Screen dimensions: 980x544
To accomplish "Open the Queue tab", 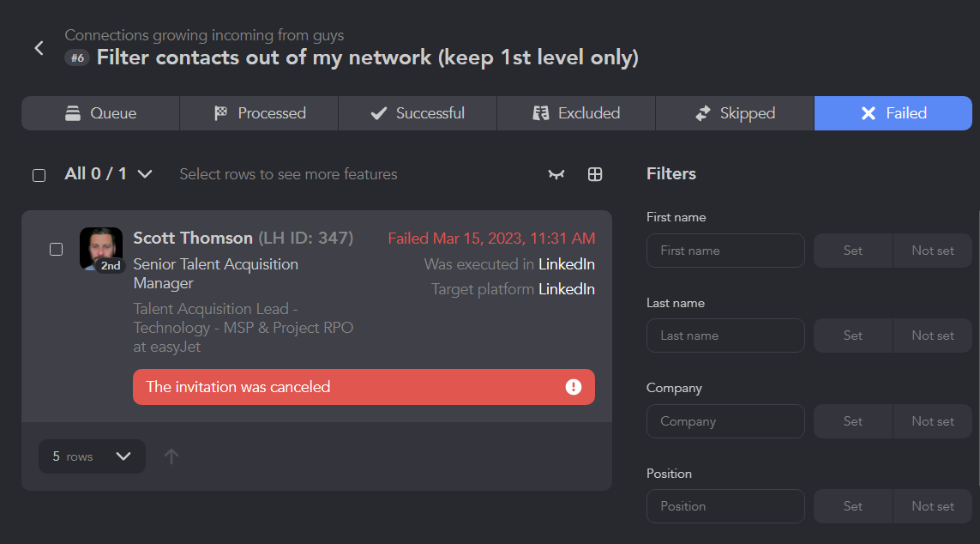I will pyautogui.click(x=100, y=113).
